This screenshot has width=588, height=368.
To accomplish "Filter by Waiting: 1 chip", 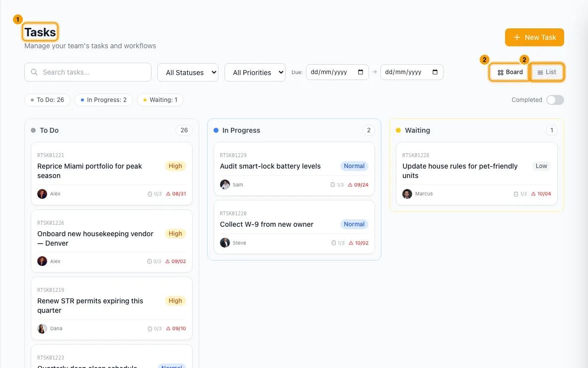I will click(x=160, y=100).
